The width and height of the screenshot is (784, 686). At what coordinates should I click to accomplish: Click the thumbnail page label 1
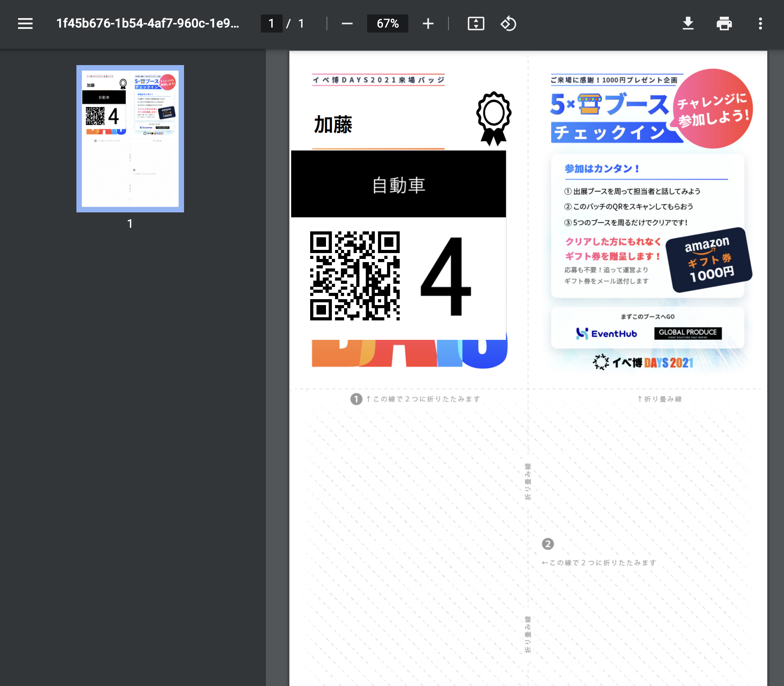coord(130,224)
